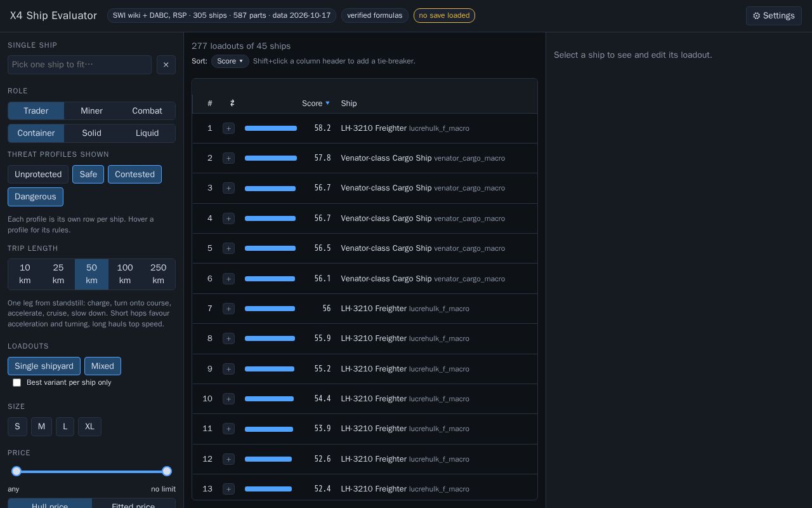Expand row 10 plus button
This screenshot has height=508, width=812.
(x=229, y=399)
